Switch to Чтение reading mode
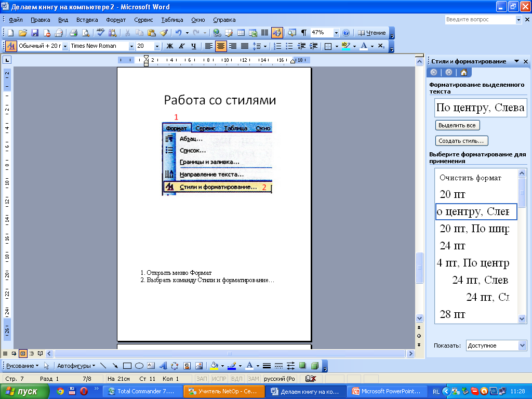532x399 pixels. [372, 33]
